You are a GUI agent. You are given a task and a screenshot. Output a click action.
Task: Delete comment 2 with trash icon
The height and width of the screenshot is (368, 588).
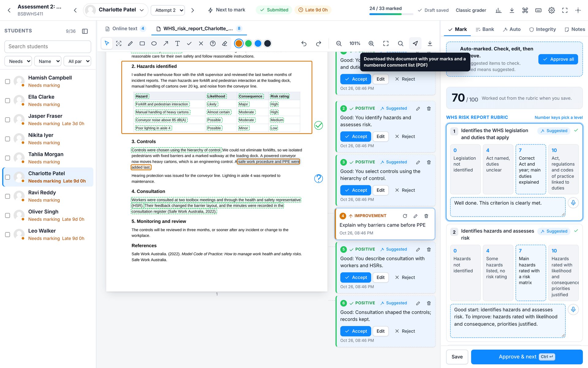(429, 109)
